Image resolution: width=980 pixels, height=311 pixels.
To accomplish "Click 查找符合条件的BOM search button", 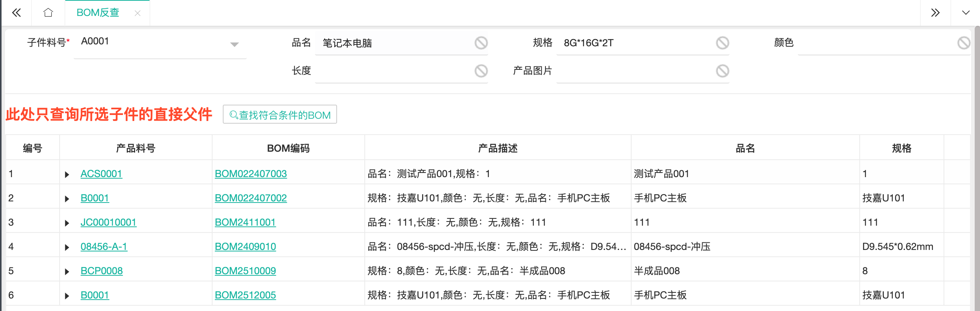I will (280, 115).
